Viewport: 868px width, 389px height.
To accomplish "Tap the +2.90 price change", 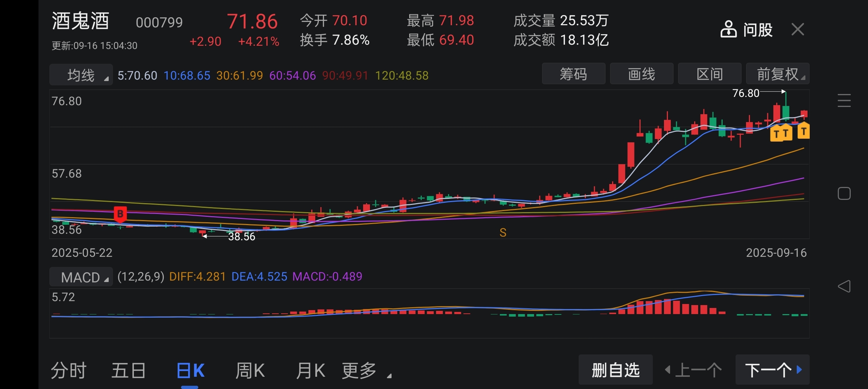I will click(x=205, y=41).
